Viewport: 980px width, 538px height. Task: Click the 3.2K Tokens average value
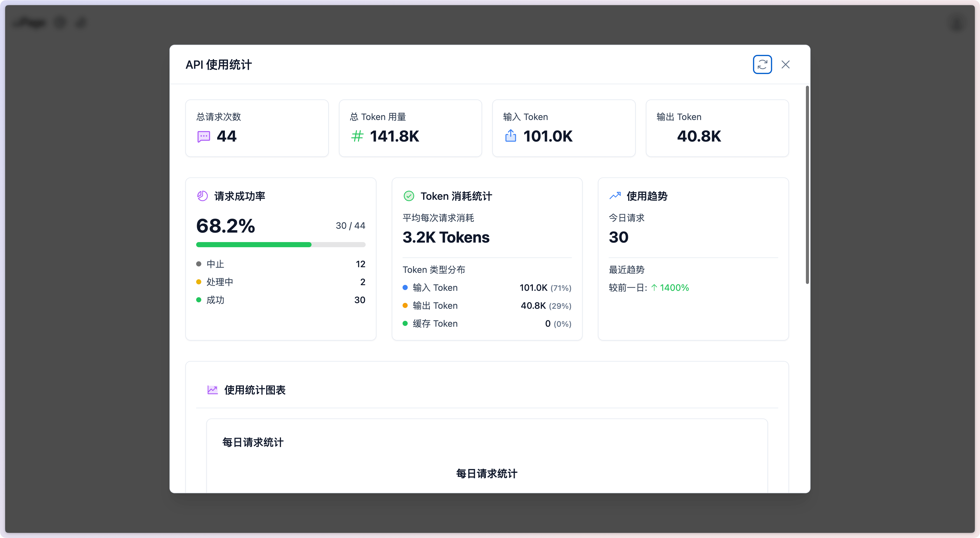[446, 237]
